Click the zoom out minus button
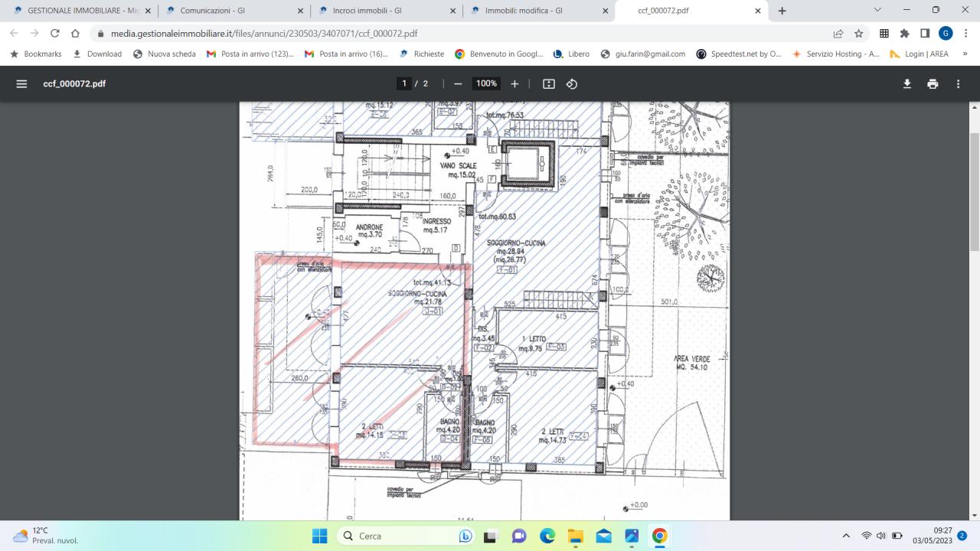980x551 pixels. click(458, 83)
